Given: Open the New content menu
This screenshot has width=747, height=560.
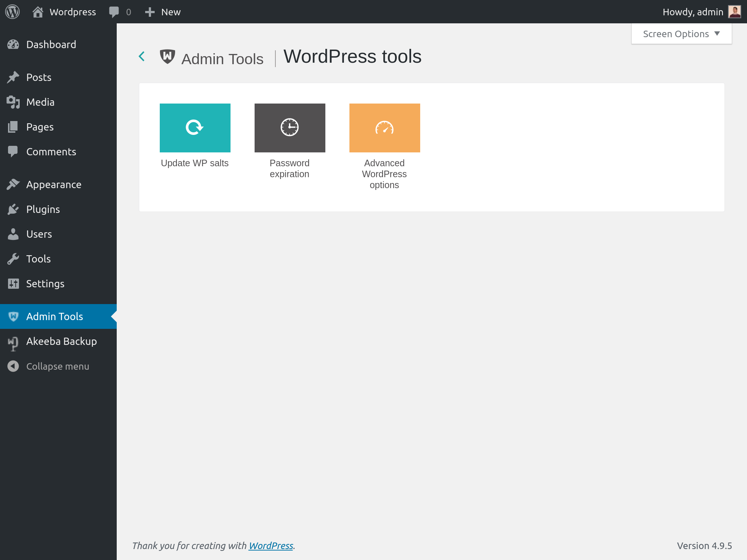Looking at the screenshot, I should click(163, 12).
